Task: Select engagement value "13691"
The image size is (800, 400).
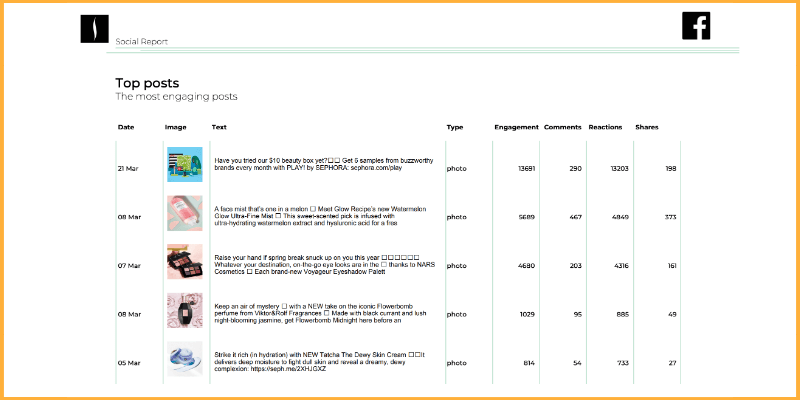Action: tap(527, 168)
